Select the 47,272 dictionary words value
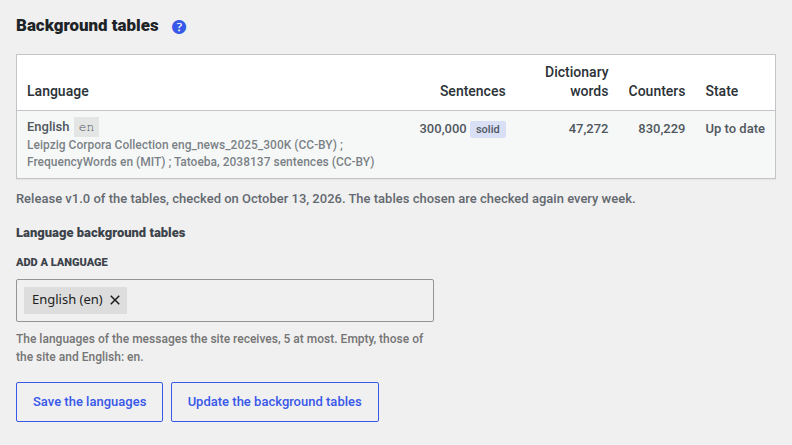Viewport: 792px width, 445px height. (588, 129)
